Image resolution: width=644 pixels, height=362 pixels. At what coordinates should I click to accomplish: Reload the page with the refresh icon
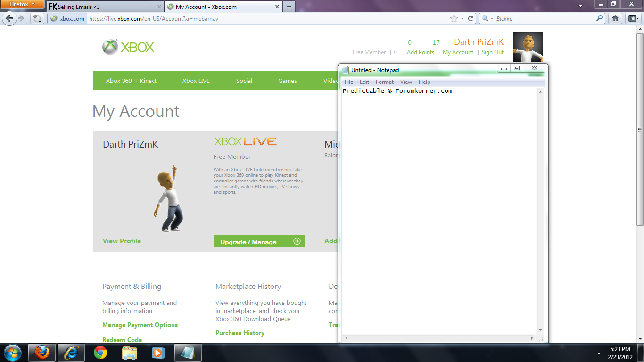(471, 19)
